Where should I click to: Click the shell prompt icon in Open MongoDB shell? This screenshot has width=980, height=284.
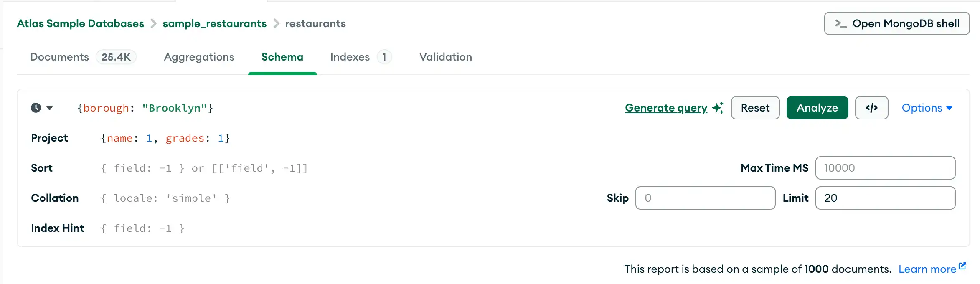click(840, 23)
